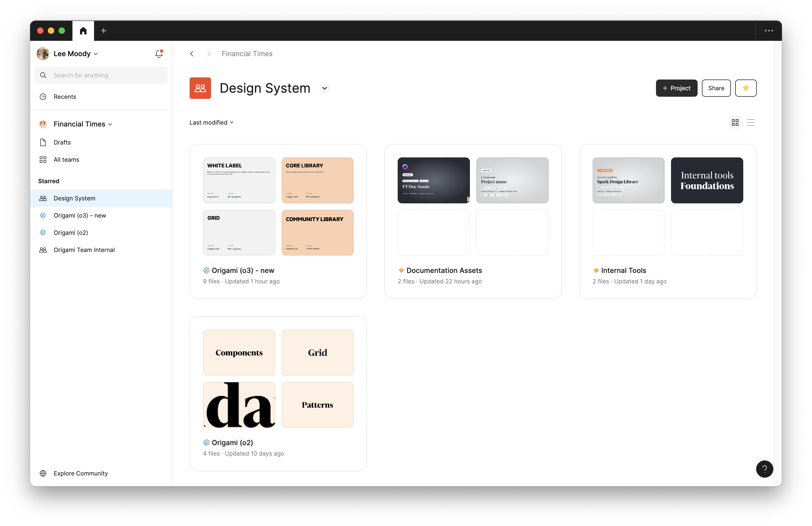
Task: Open Recents in sidebar
Action: pos(101,97)
